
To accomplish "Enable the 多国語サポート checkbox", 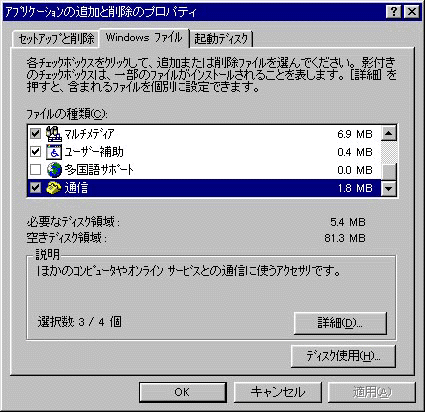I will 35,170.
